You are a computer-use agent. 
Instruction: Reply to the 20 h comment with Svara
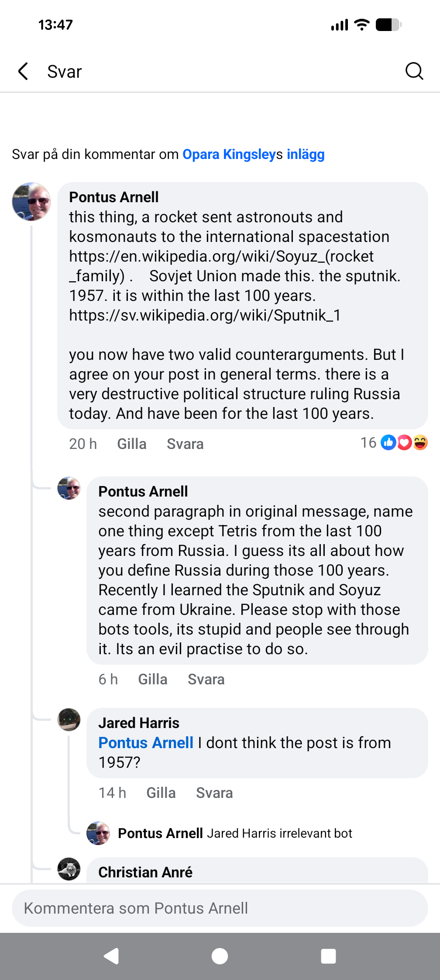click(x=185, y=444)
